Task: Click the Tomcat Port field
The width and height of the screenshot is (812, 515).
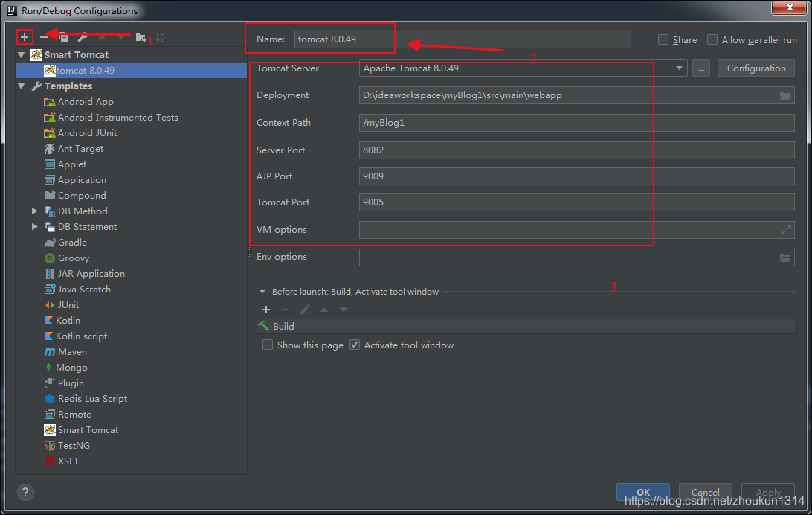Action: tap(576, 202)
